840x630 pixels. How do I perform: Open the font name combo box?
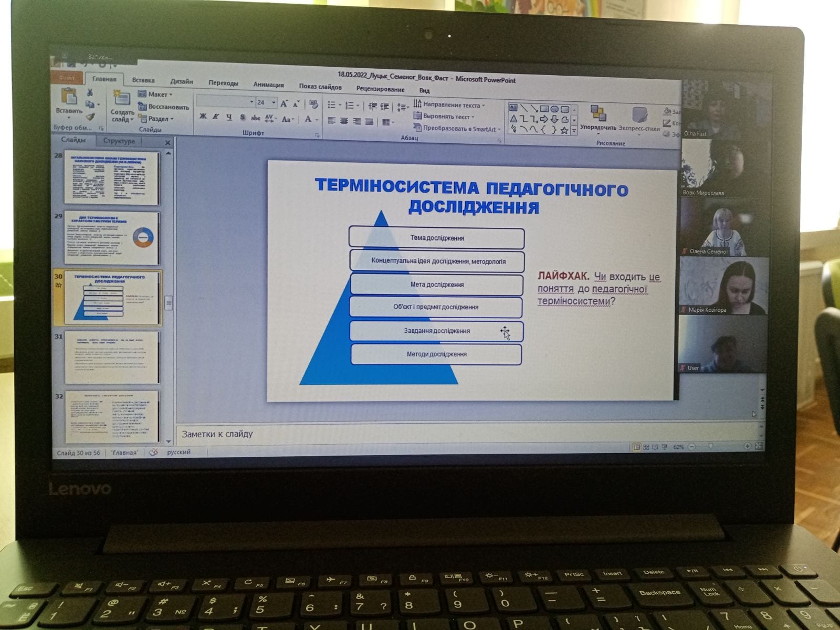pyautogui.click(x=226, y=102)
